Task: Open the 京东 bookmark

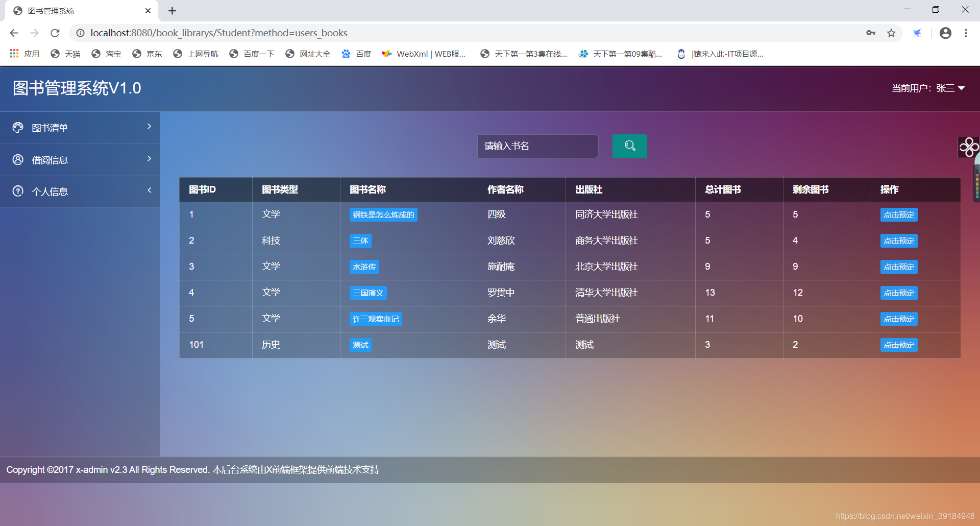Action: click(x=147, y=54)
